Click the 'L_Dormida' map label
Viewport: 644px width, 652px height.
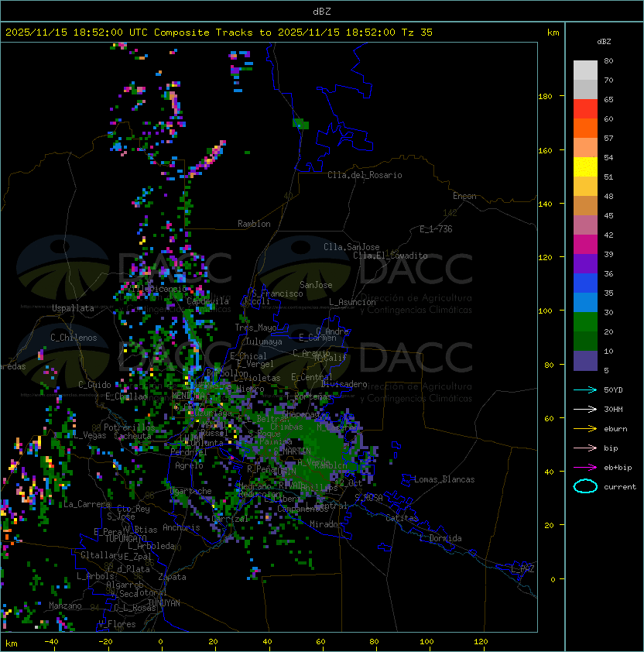[x=440, y=538]
